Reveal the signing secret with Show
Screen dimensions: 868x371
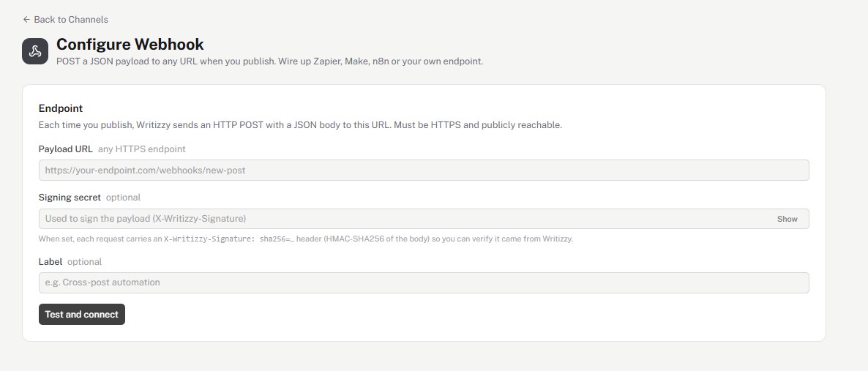pyautogui.click(x=787, y=219)
